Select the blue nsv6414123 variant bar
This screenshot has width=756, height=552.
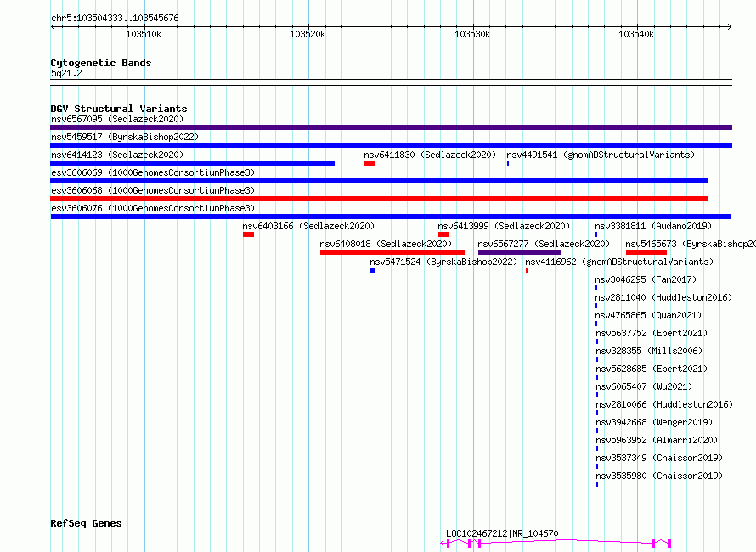pos(192,163)
